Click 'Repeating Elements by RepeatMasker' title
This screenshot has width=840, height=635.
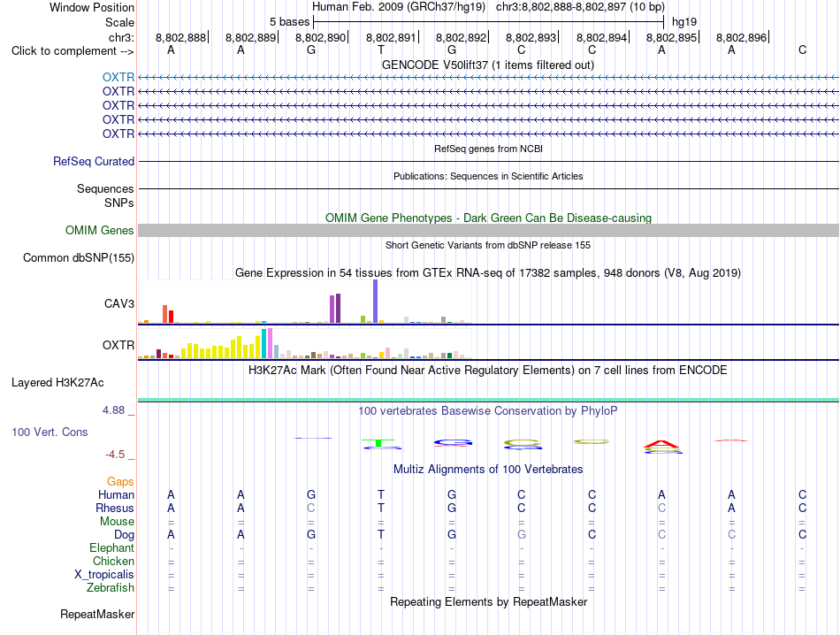(x=488, y=601)
